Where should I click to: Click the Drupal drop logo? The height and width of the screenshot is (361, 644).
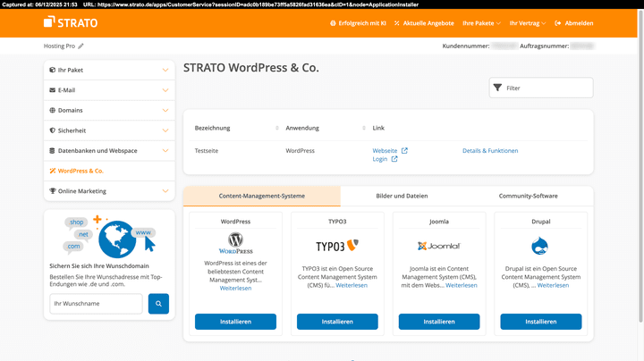(539, 246)
